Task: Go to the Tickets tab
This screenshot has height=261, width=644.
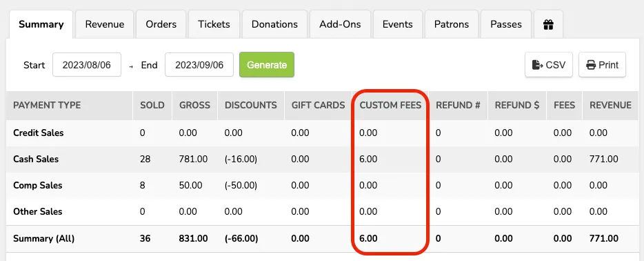Action: pyautogui.click(x=214, y=25)
